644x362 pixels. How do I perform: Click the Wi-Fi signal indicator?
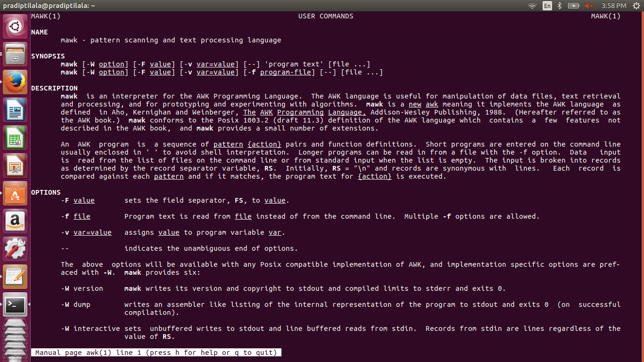532,6
